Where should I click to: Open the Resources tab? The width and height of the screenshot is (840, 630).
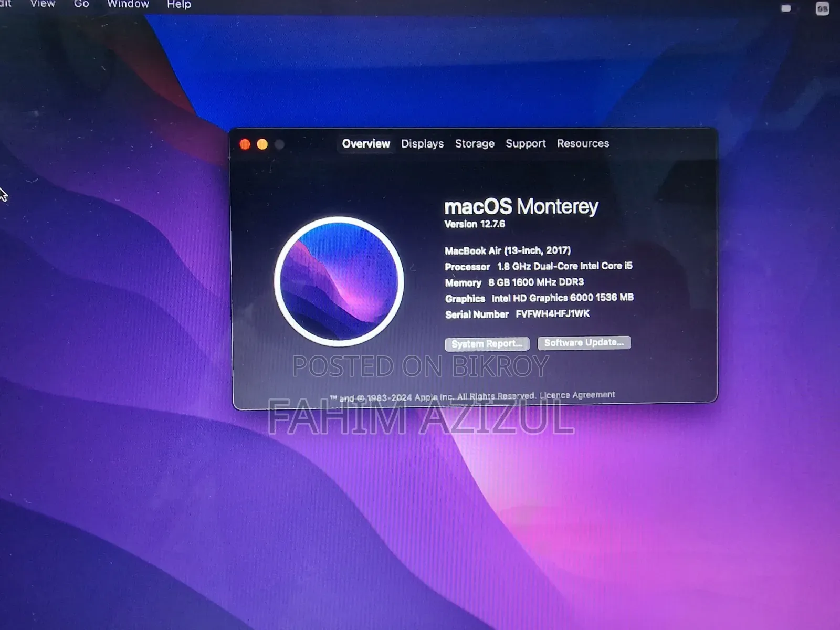pos(583,143)
